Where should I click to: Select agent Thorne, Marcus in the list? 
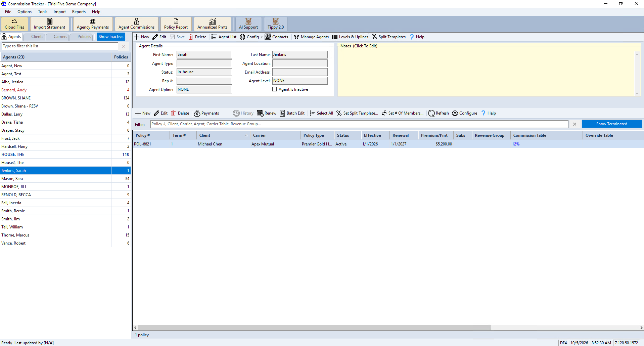(x=65, y=235)
